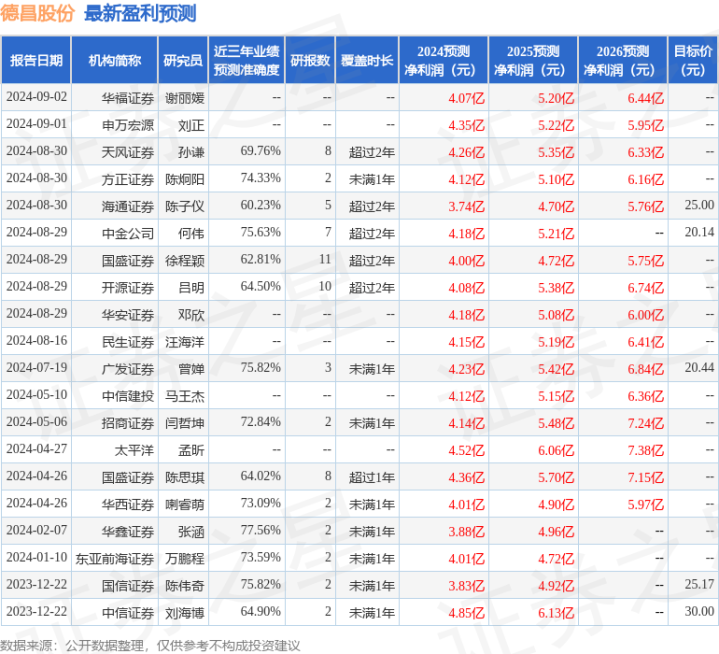Viewport: 719px width, 654px height.
Task: Click the date 2024-07-19
Action: click(37, 368)
